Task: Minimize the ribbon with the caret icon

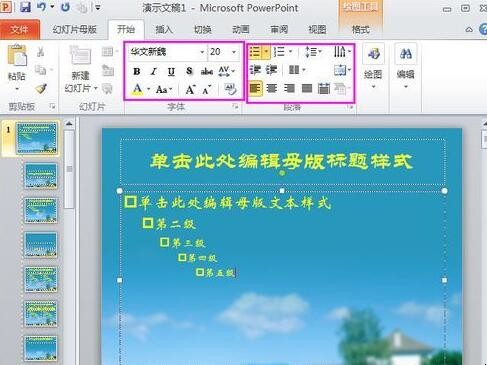Action: click(469, 29)
